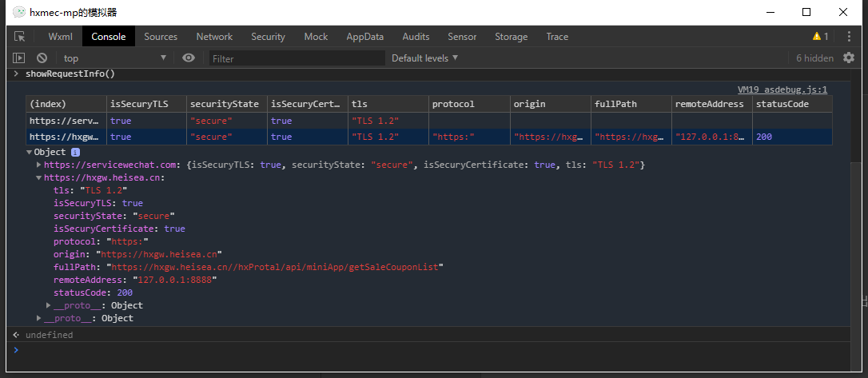
Task: Switch to the Trace tab
Action: pyautogui.click(x=557, y=37)
